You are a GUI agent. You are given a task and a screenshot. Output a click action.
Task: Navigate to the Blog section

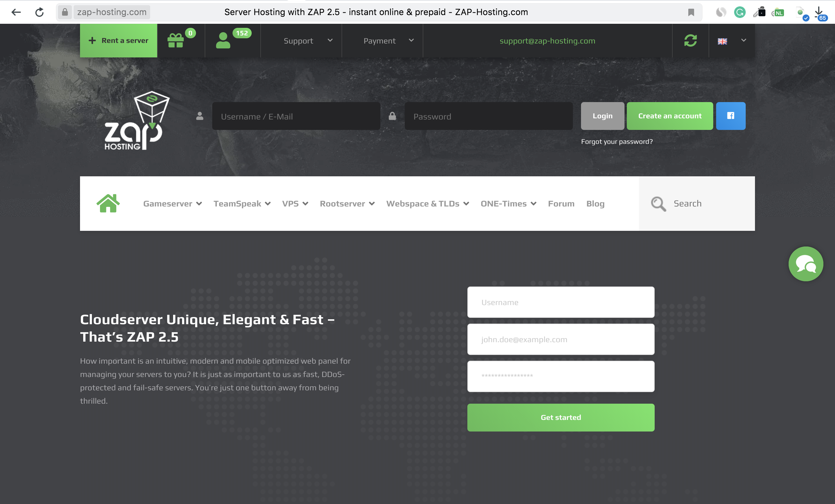click(x=595, y=203)
